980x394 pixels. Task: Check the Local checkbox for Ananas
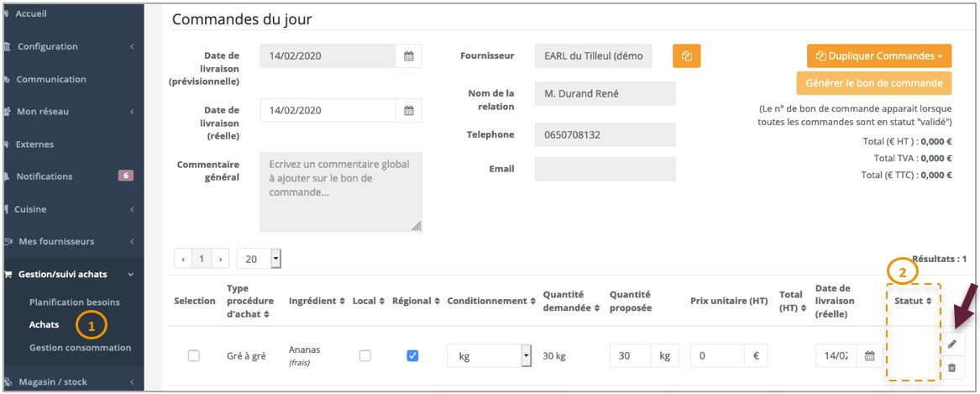click(365, 356)
